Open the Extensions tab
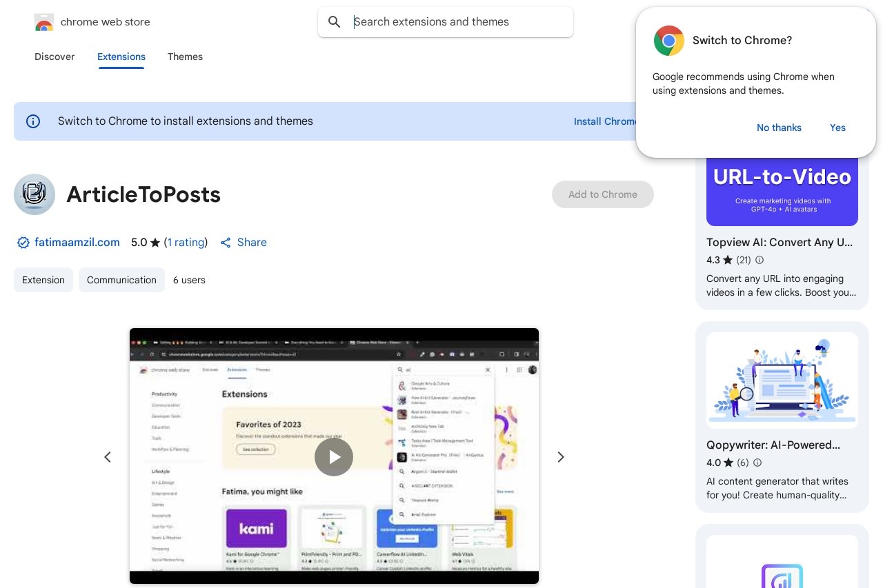This screenshot has height=588, width=883. [121, 57]
